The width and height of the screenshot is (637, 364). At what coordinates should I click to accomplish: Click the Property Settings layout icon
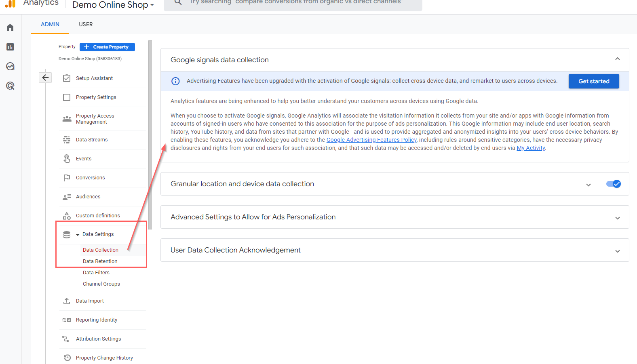point(67,97)
